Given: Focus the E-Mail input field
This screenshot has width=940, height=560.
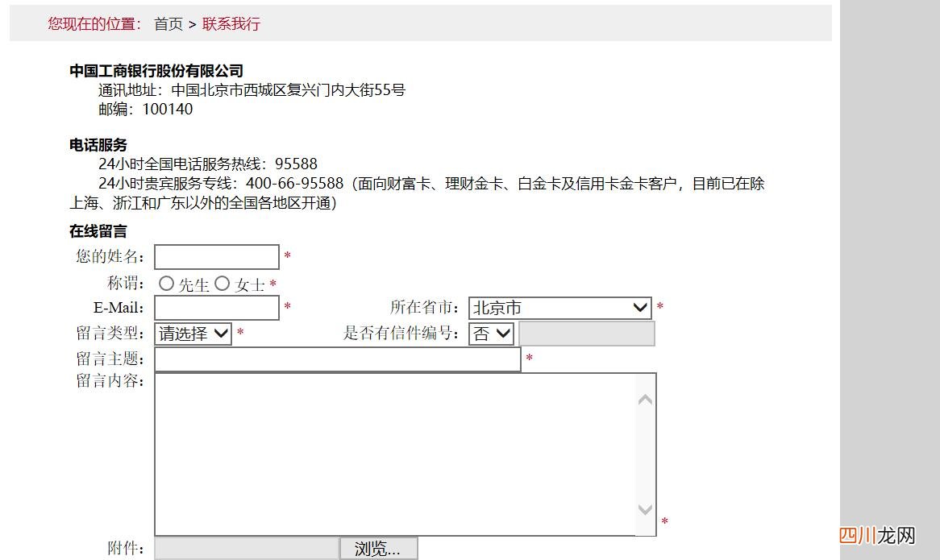Looking at the screenshot, I should [217, 308].
